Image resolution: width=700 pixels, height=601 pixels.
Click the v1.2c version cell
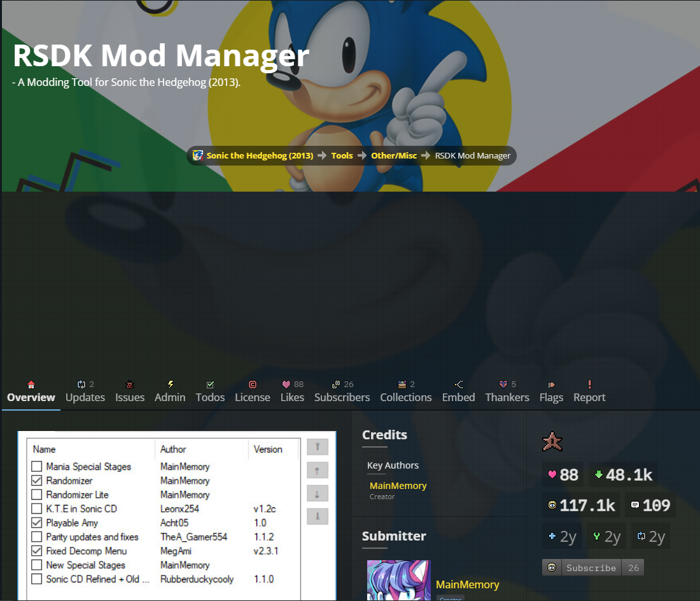click(265, 509)
